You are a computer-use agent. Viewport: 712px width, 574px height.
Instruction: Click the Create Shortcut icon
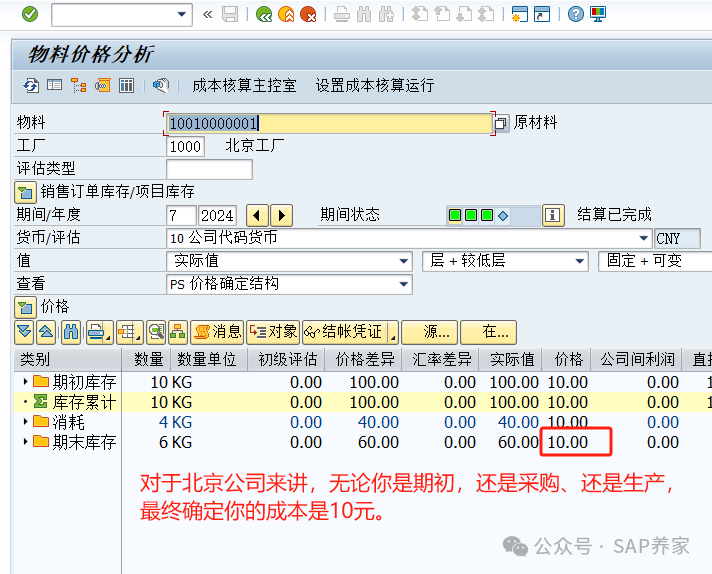click(x=542, y=15)
